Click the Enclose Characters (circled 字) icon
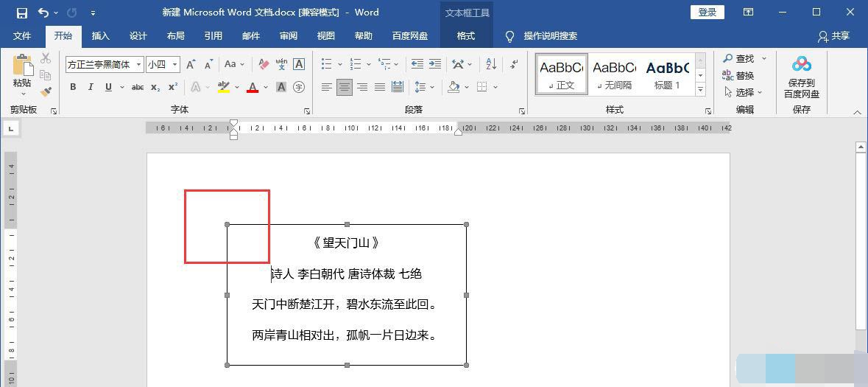 [299, 87]
